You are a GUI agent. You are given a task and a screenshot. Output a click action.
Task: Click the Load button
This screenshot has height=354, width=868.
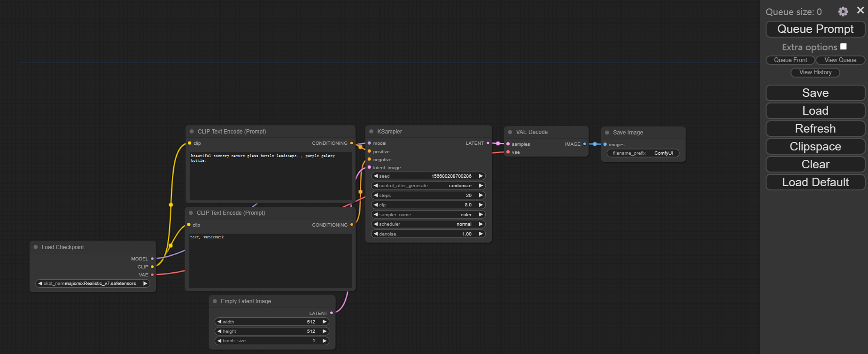(x=815, y=111)
